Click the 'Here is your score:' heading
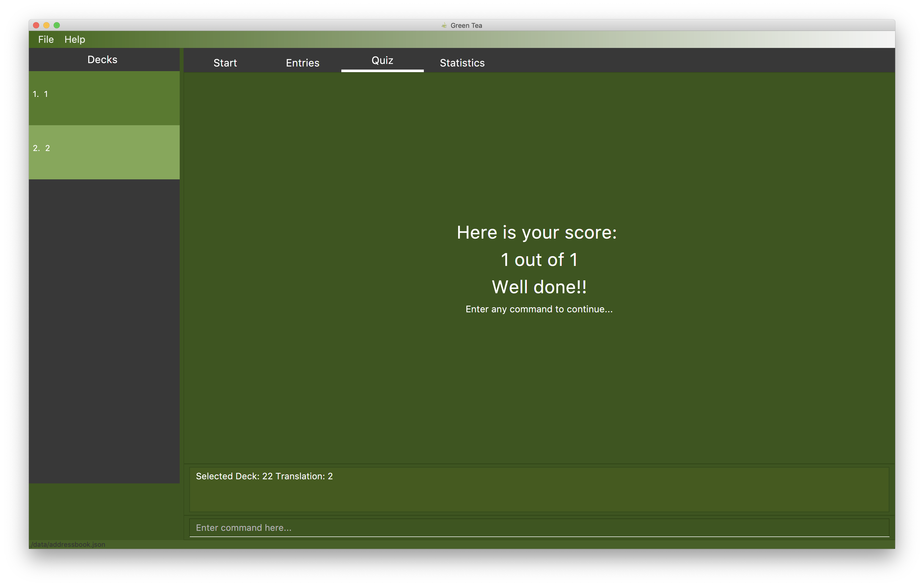The image size is (924, 587). click(537, 232)
